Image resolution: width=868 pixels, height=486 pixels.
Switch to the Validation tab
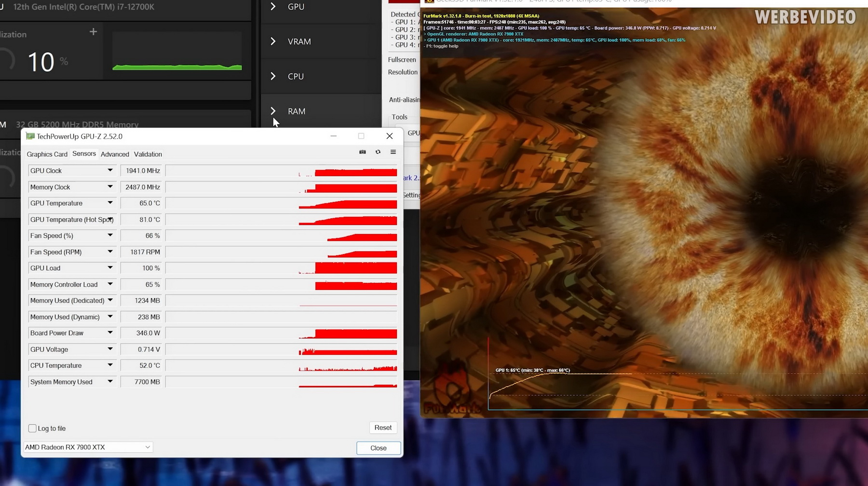point(148,154)
